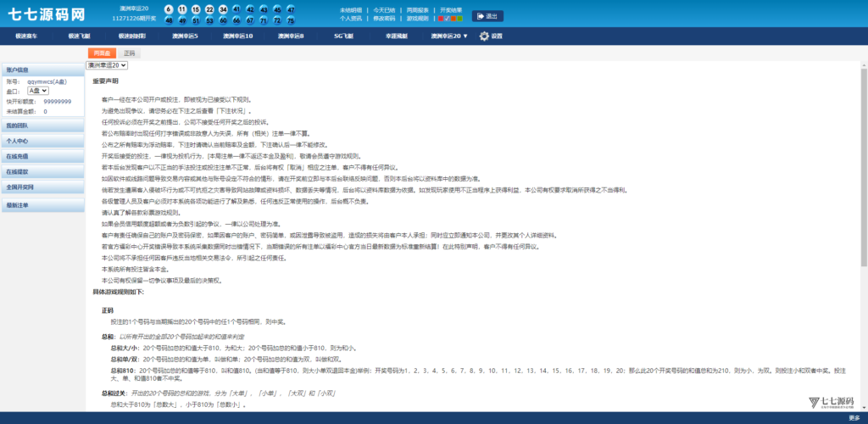Image resolution: width=868 pixels, height=424 pixels.
Task: Open 澳洲幸运5 in the navigation bar
Action: [185, 36]
